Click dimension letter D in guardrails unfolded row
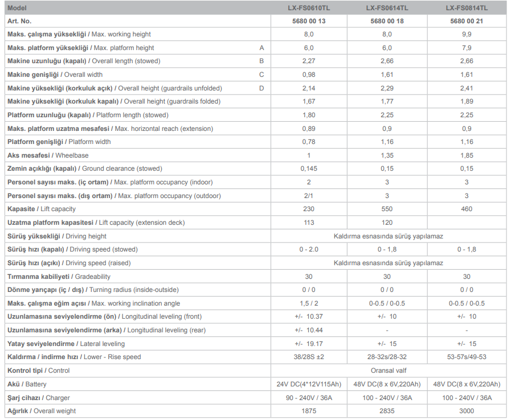Image resolution: width=511 pixels, height=420 pixels. (261, 88)
